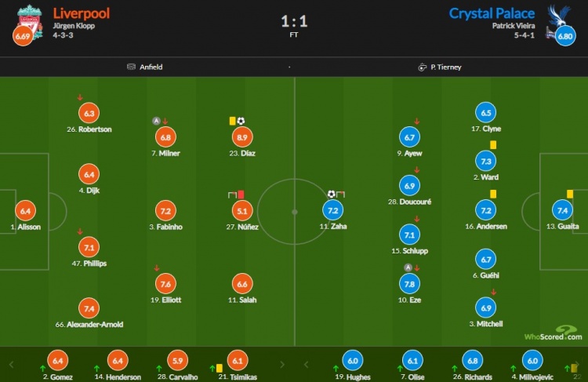The height and width of the screenshot is (382, 588).
Task: Click the red card icon above Núñez
Action: pyautogui.click(x=241, y=194)
